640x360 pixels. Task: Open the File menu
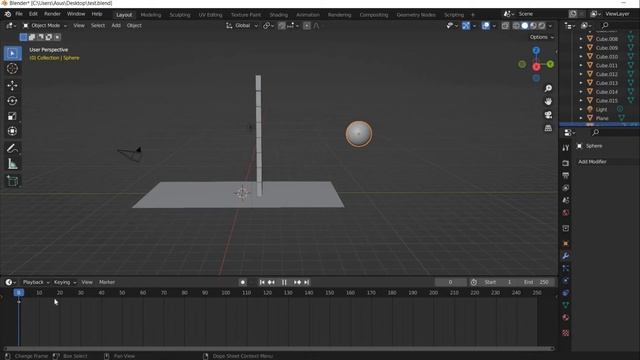click(19, 14)
